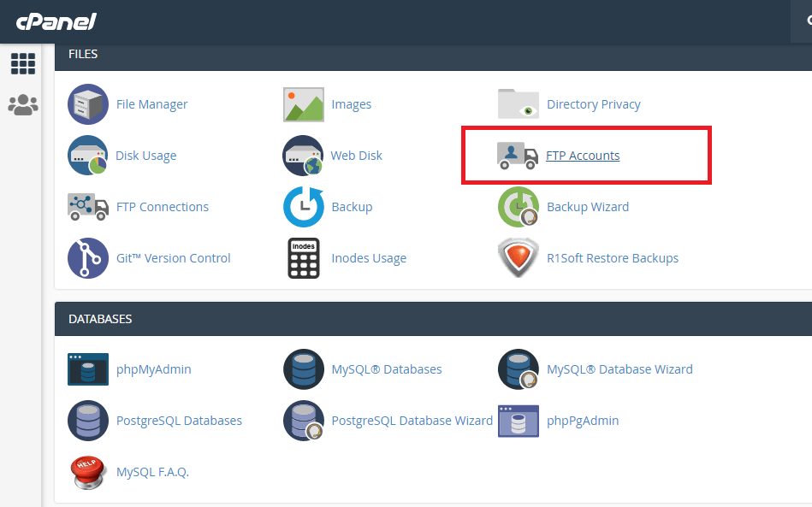
Task: Click the Backup Wizard link
Action: click(x=588, y=206)
